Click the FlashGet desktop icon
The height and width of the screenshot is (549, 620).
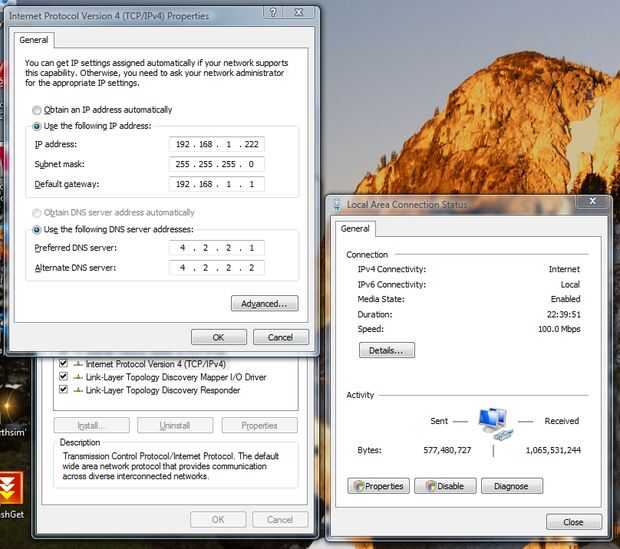click(x=11, y=488)
